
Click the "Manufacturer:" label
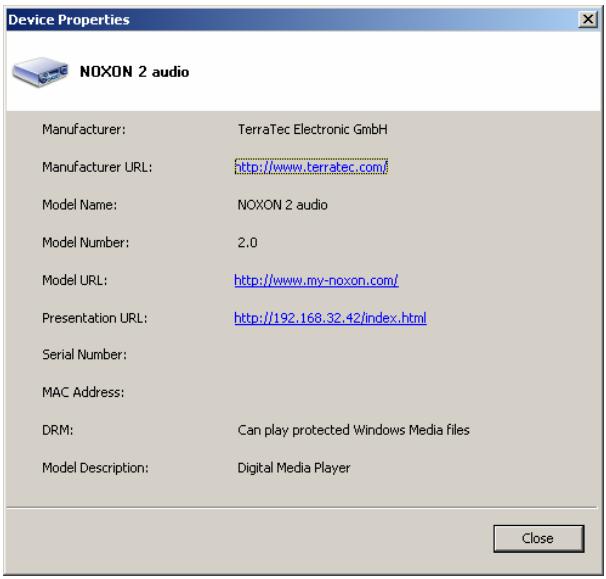(x=84, y=129)
